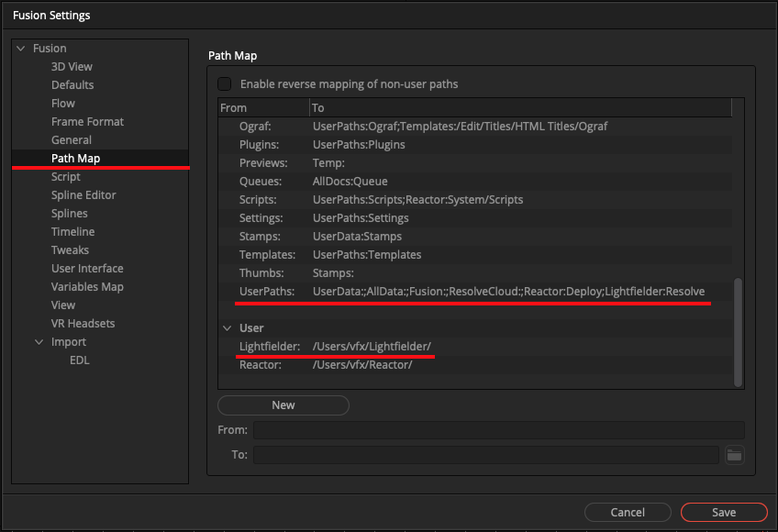The height and width of the screenshot is (532, 778).
Task: Cancel the Fusion Settings dialog
Action: 628,512
